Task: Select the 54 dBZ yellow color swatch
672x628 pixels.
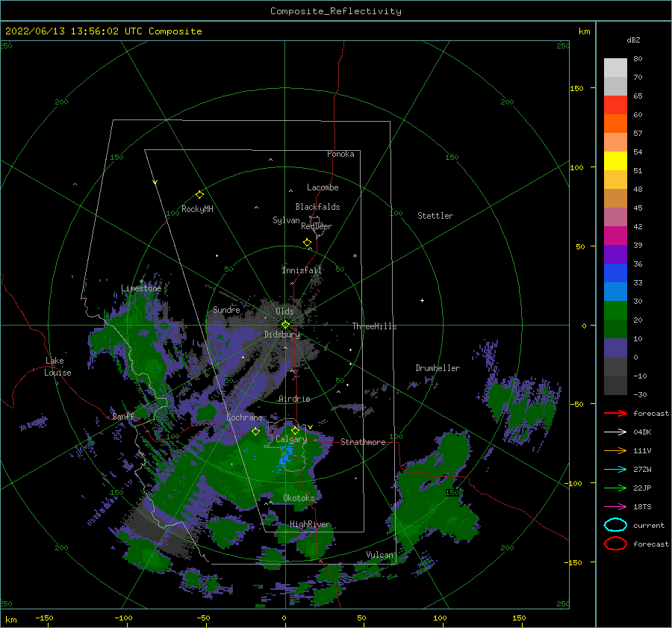Action: [x=615, y=161]
